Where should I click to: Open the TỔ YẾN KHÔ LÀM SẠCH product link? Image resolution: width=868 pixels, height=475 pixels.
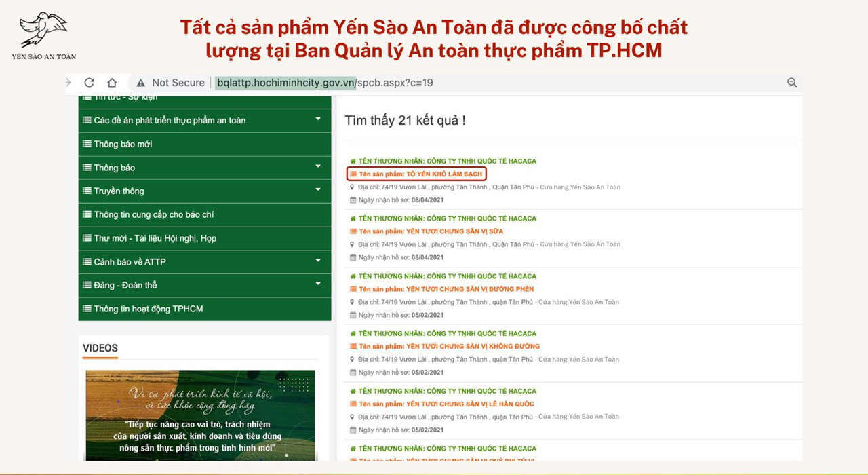tap(420, 174)
